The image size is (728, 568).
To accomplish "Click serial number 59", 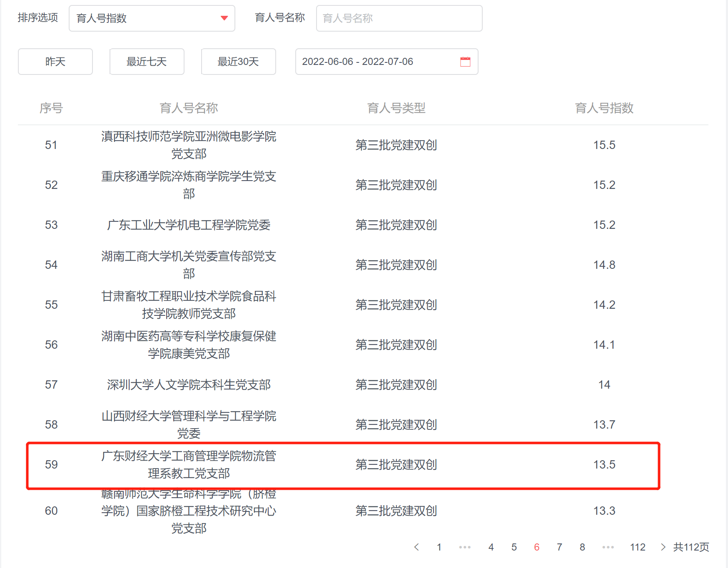I will tap(51, 464).
